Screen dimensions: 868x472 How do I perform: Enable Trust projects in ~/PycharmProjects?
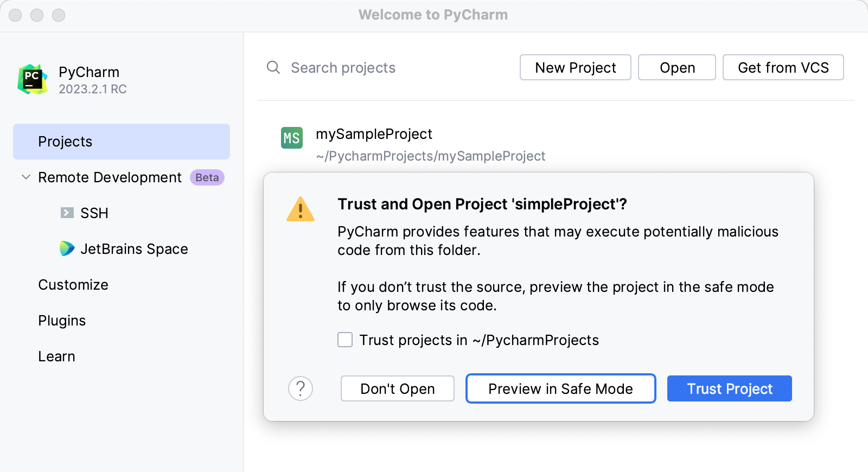[x=345, y=340]
